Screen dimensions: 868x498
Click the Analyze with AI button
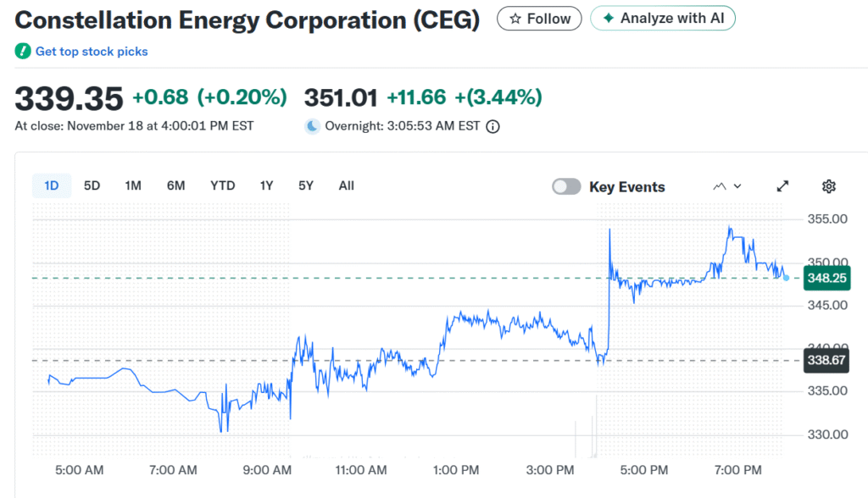pos(662,19)
